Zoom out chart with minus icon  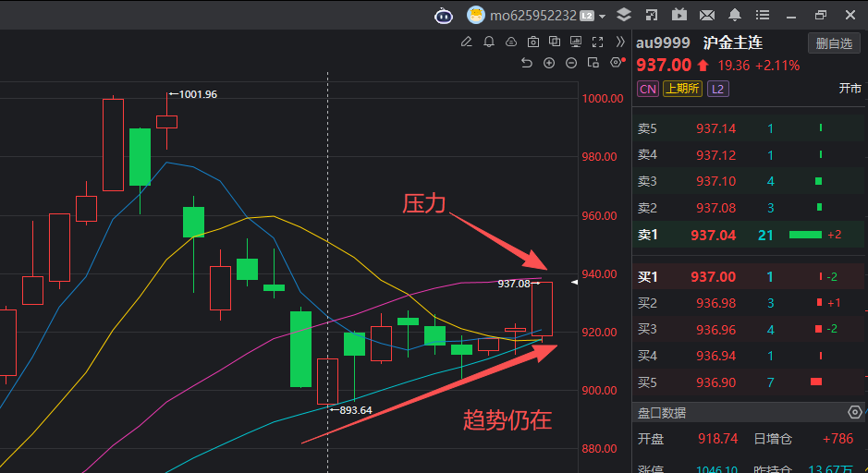[571, 63]
